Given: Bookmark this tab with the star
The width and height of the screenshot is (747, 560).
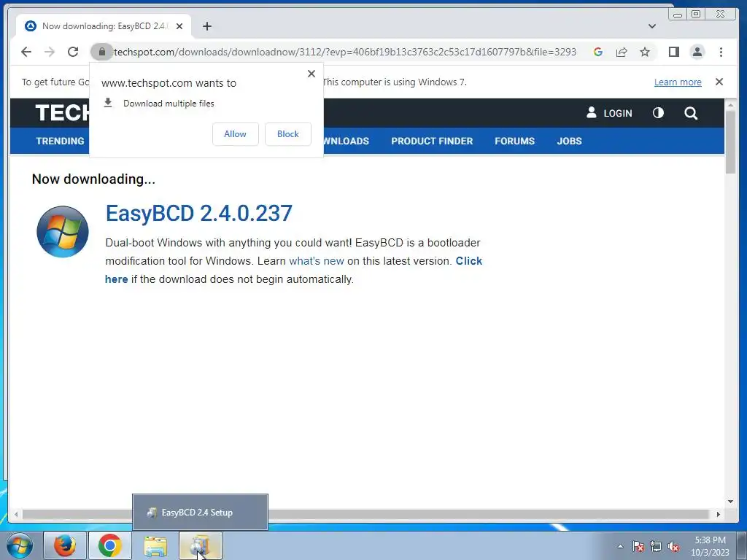Looking at the screenshot, I should point(645,52).
